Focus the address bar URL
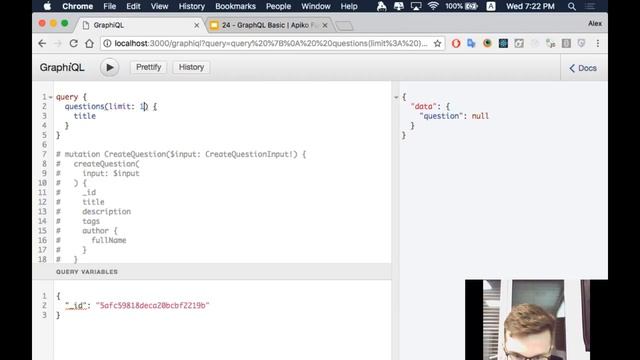The image size is (640, 360). (271, 43)
